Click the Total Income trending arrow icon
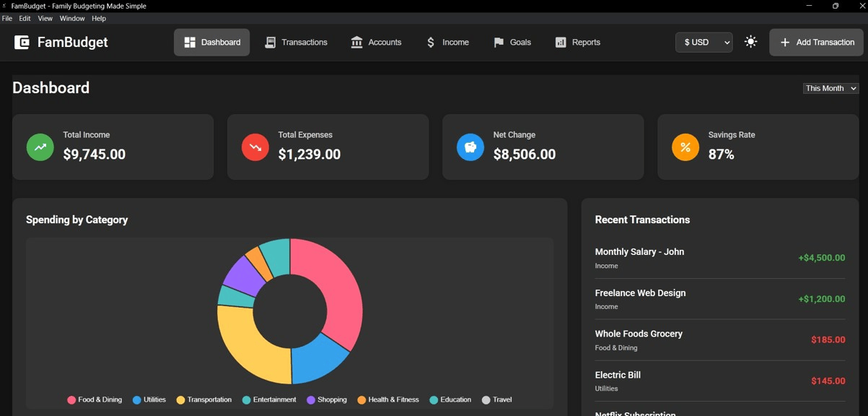The width and height of the screenshot is (868, 416). click(40, 147)
